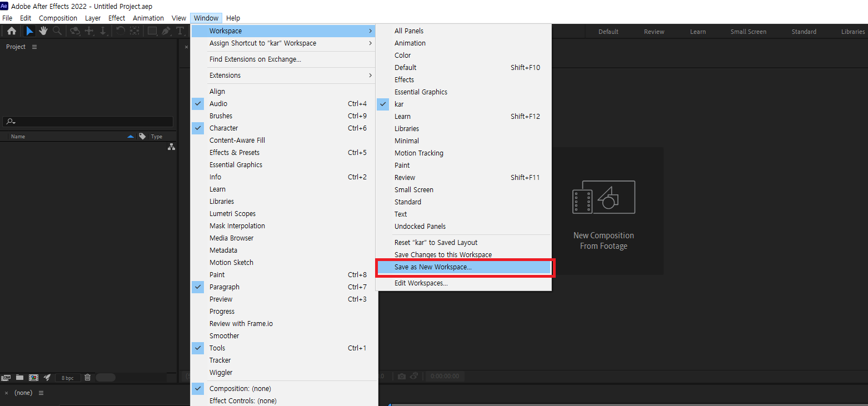
Task: Switch to the Libraries workspace button
Action: coord(853,32)
